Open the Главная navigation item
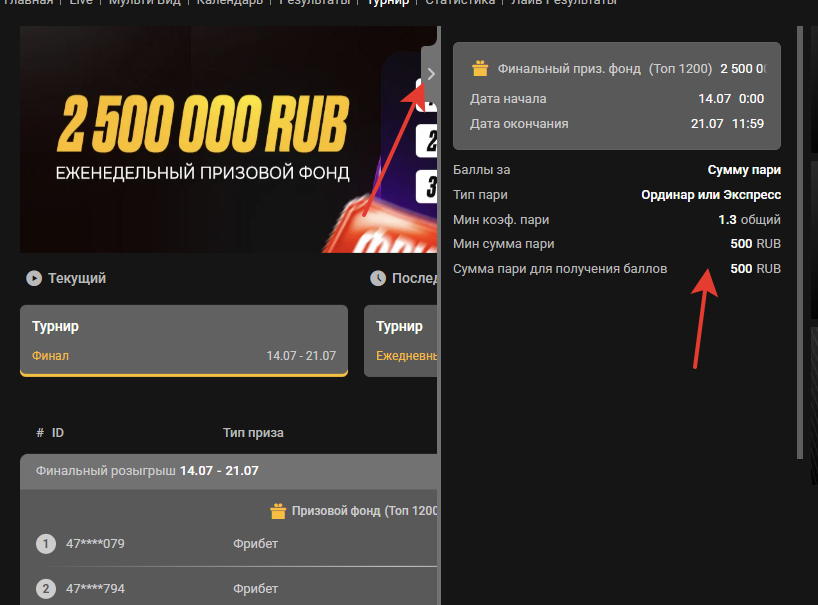The image size is (818, 605). coord(28,2)
